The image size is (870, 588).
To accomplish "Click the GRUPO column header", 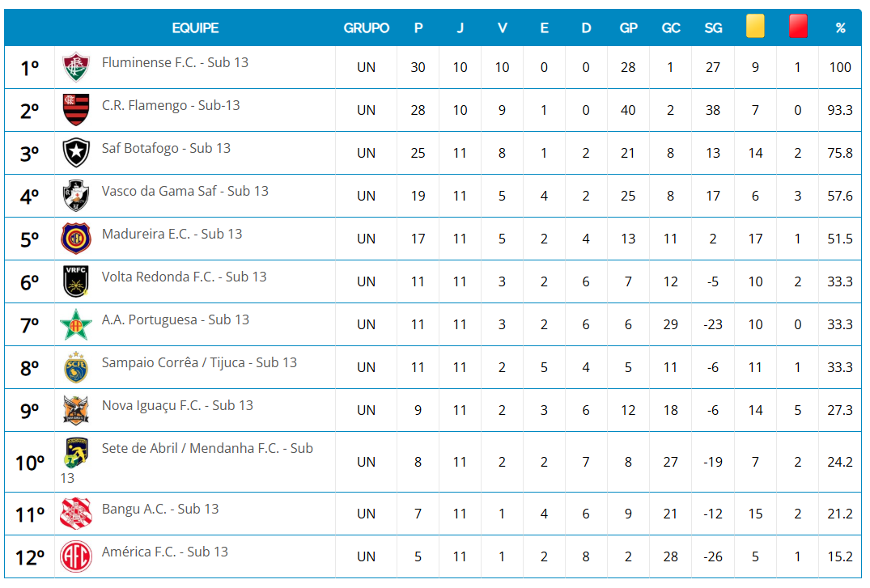I will [367, 27].
